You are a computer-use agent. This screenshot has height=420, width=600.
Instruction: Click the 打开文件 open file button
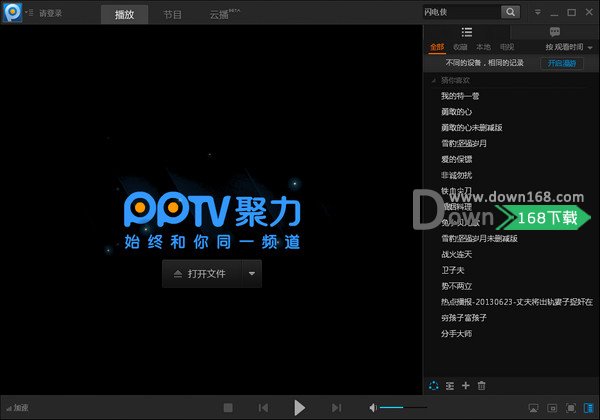(x=202, y=274)
